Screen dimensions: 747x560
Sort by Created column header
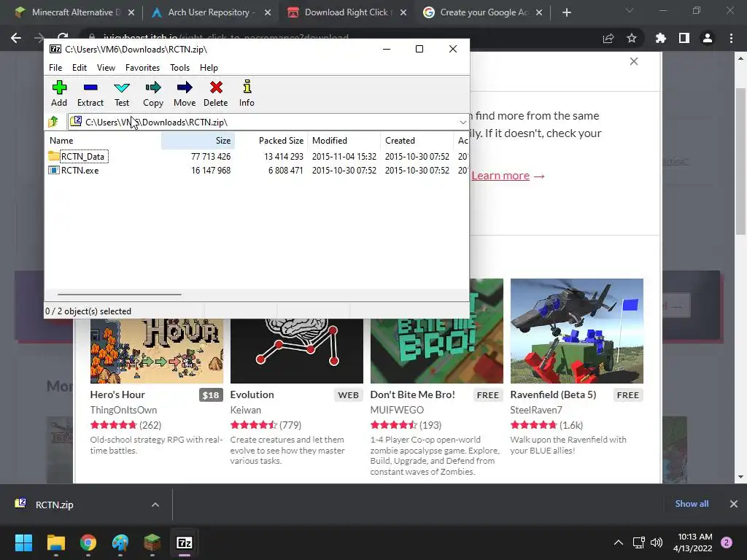click(x=417, y=141)
